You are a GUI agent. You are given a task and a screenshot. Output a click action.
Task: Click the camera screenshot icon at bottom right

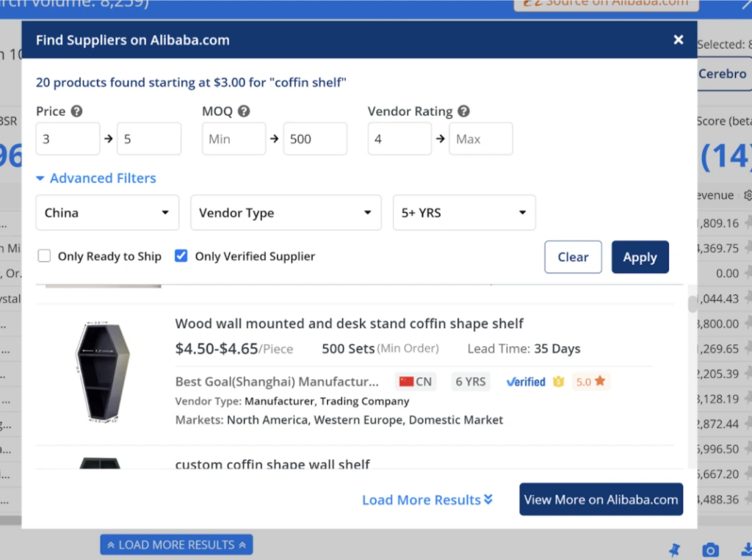(x=709, y=550)
